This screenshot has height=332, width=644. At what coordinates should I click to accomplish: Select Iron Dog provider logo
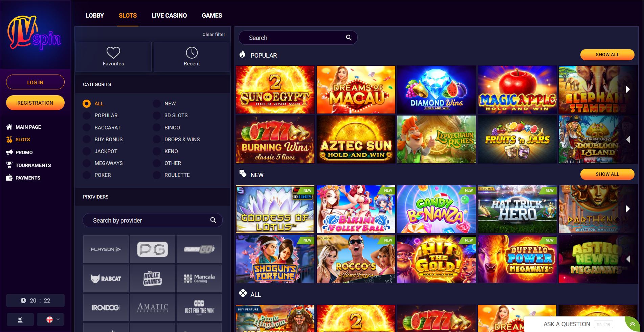[x=106, y=308]
